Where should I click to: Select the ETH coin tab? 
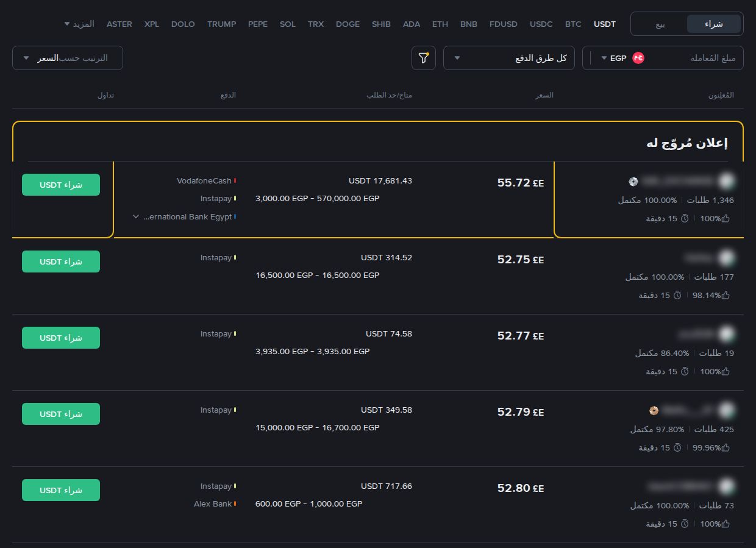[440, 24]
